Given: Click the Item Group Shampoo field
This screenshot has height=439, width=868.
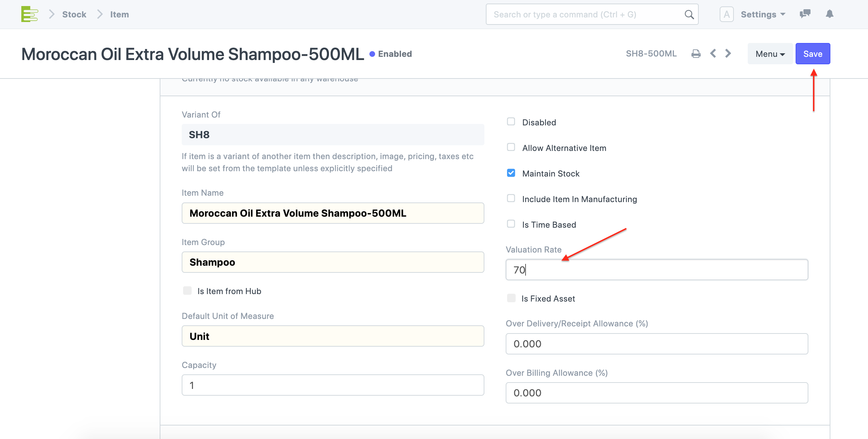Looking at the screenshot, I should [333, 262].
